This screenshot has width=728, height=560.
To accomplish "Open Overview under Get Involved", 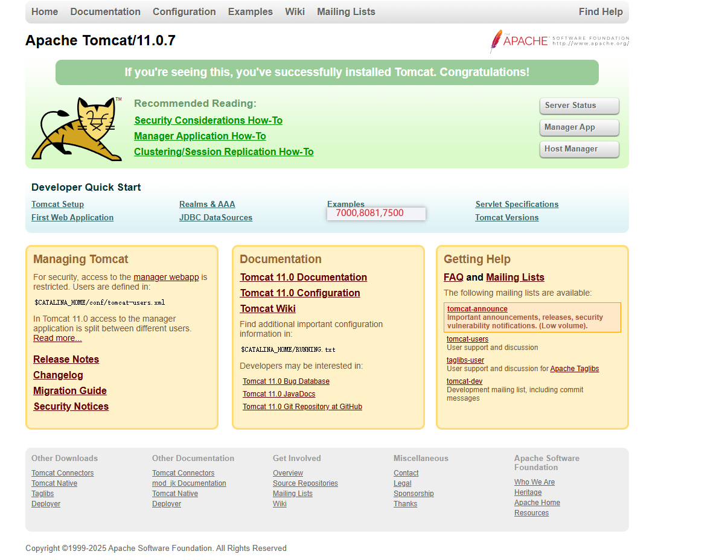I will coord(288,473).
